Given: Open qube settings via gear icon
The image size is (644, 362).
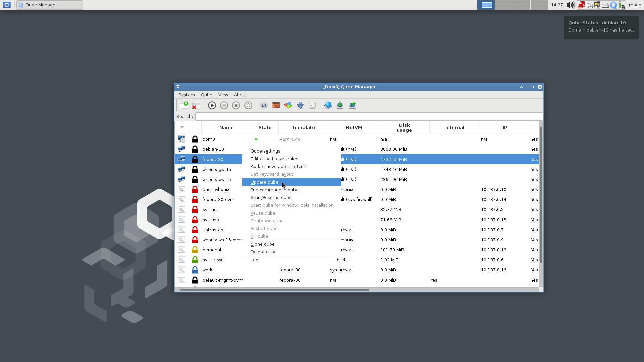Looking at the screenshot, I should tap(264, 105).
